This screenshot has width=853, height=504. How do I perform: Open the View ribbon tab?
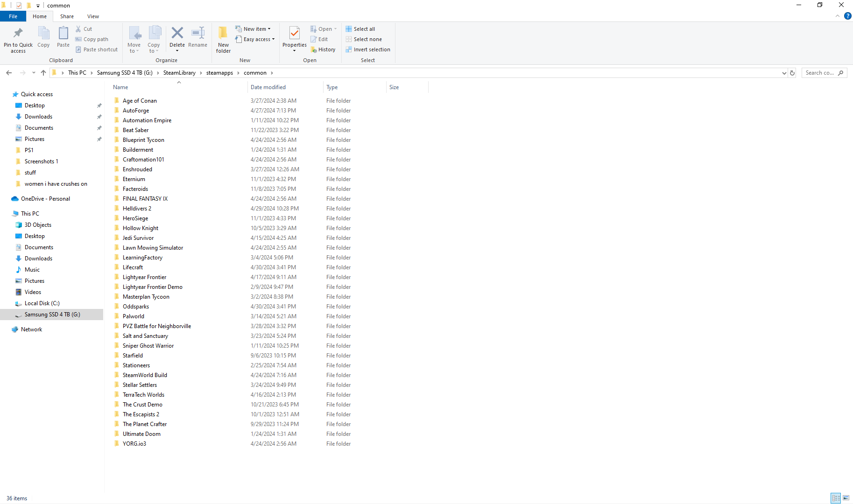[x=93, y=16]
